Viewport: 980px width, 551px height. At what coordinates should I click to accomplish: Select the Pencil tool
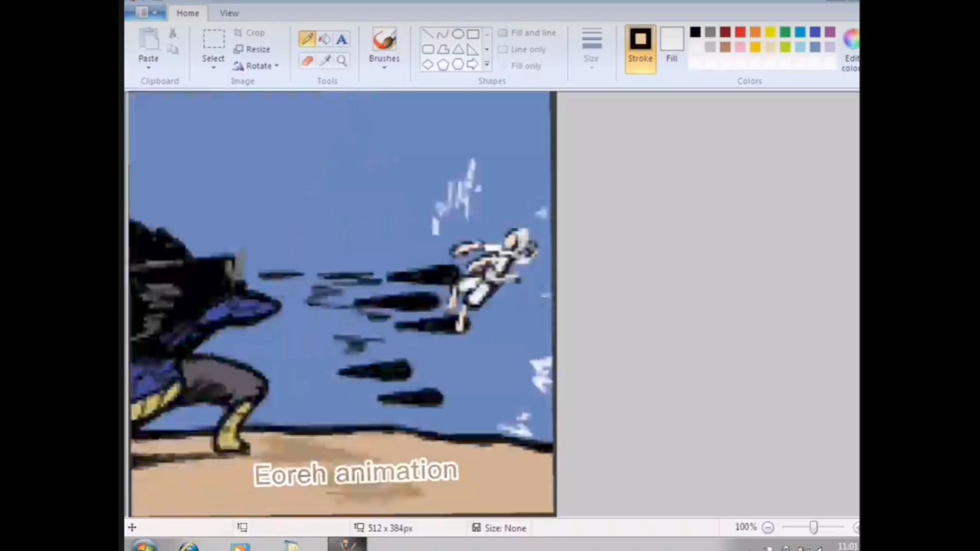point(307,40)
